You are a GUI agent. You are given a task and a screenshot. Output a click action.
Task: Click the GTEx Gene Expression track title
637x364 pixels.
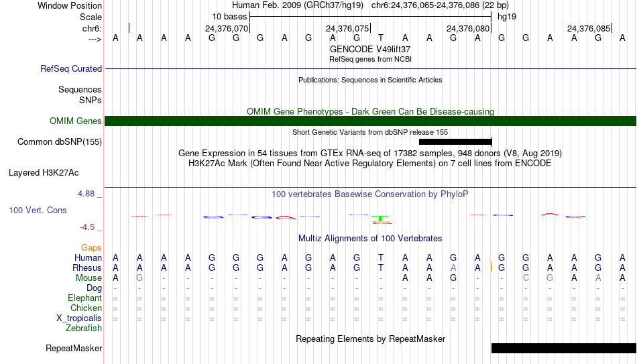[x=370, y=153]
